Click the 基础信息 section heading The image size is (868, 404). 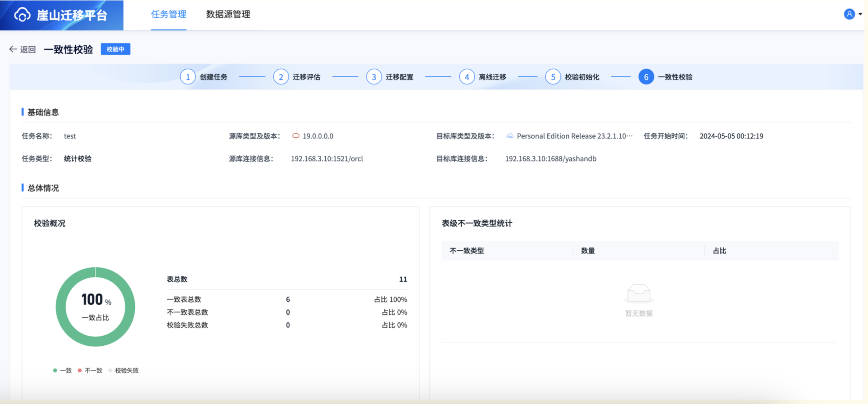click(43, 112)
